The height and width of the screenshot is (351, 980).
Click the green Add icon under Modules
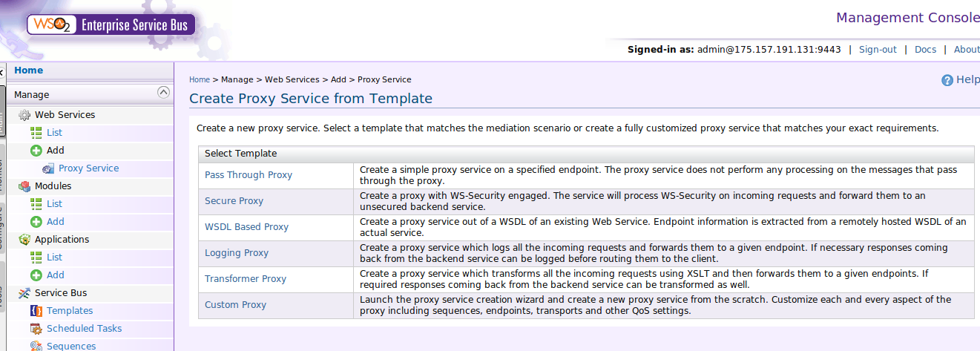tap(36, 222)
